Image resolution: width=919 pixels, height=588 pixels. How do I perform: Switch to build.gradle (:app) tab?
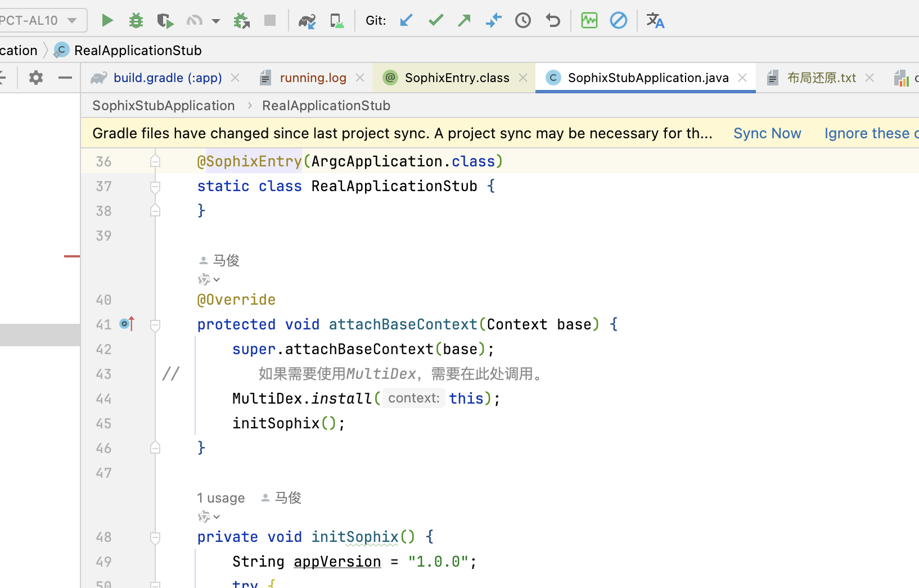pyautogui.click(x=167, y=78)
